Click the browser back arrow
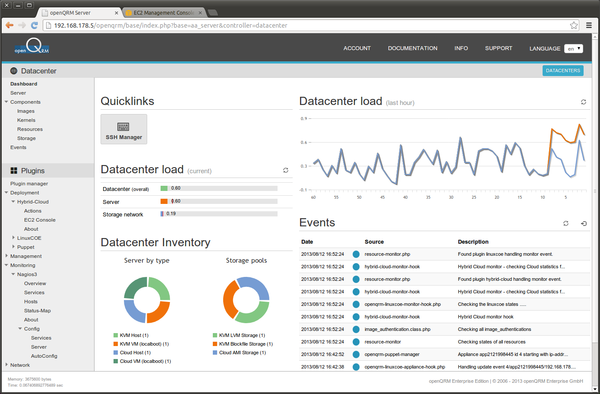Viewport: 600px width, 394px height. point(10,25)
